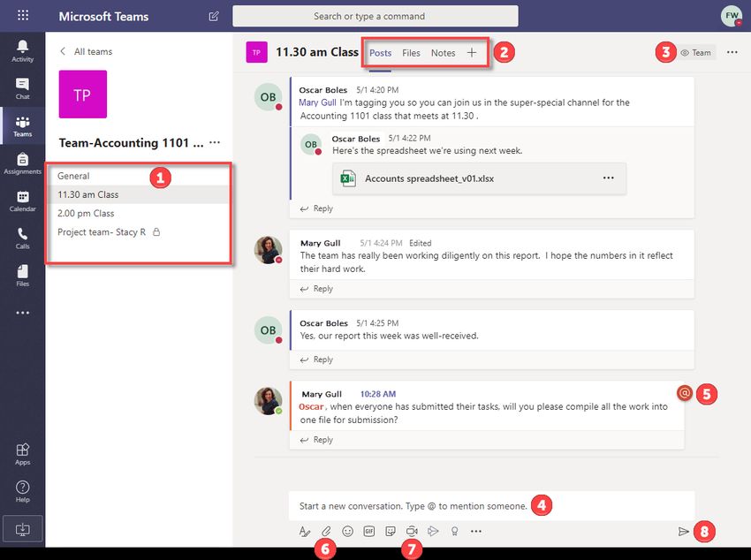Open the Calendar in the sidebar
The width and height of the screenshot is (751, 560).
click(x=22, y=201)
